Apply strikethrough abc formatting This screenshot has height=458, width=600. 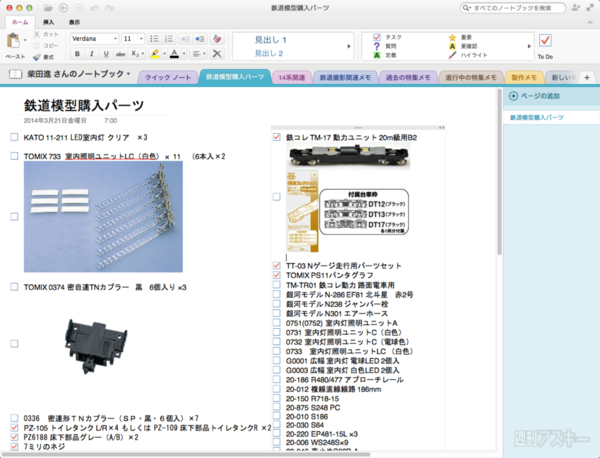click(x=121, y=54)
